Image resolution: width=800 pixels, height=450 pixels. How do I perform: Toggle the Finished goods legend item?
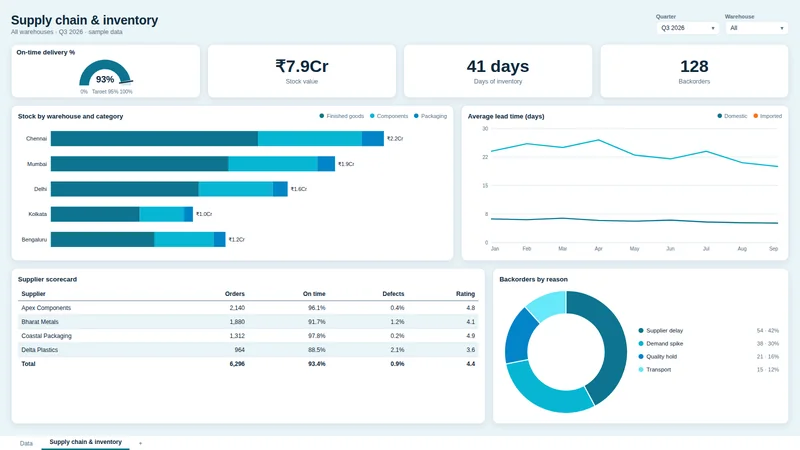(x=341, y=116)
